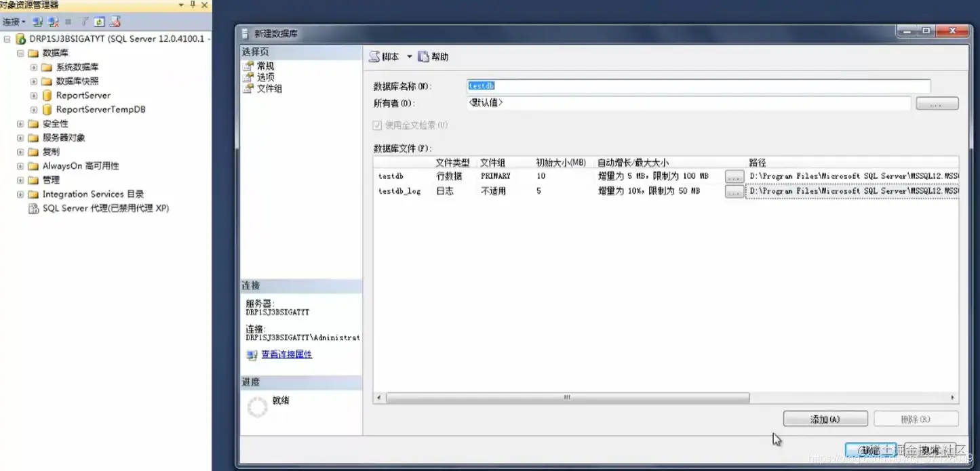
Task: Click the 数据库快照 folder icon
Action: point(47,81)
